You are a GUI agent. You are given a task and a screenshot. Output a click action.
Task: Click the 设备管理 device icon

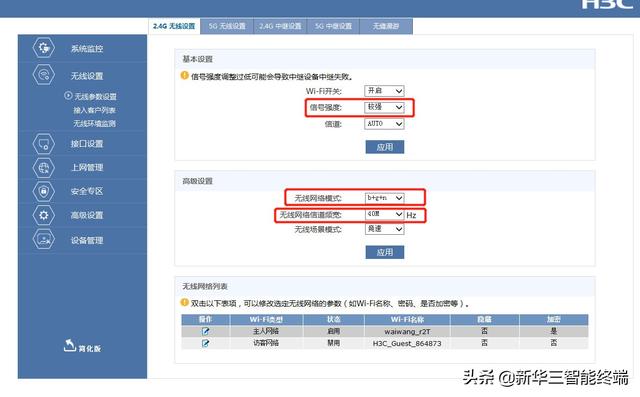(x=43, y=240)
